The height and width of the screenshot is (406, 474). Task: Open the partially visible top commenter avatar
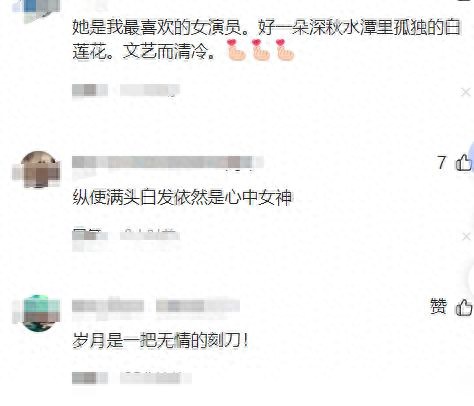click(37, 8)
